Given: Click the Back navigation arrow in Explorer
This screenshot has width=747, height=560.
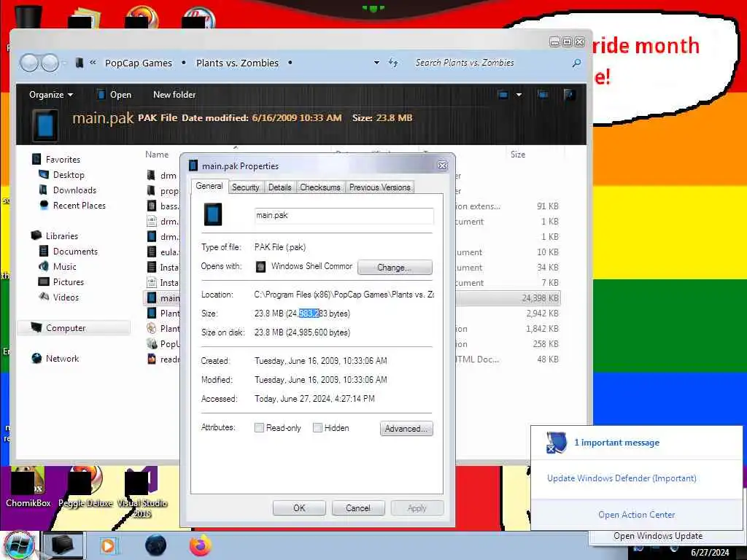Looking at the screenshot, I should (29, 63).
